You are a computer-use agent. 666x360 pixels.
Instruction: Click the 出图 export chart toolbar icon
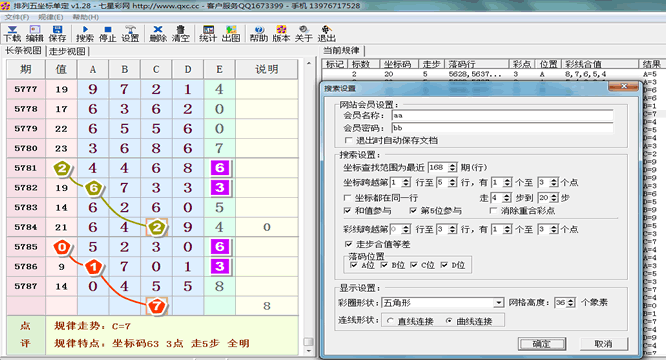point(231,34)
